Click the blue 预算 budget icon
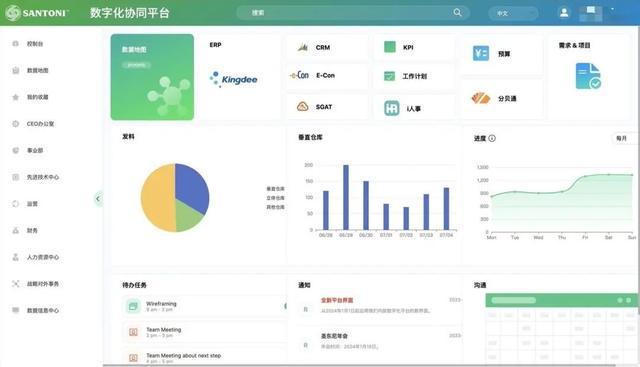This screenshot has width=640, height=367. 481,53
